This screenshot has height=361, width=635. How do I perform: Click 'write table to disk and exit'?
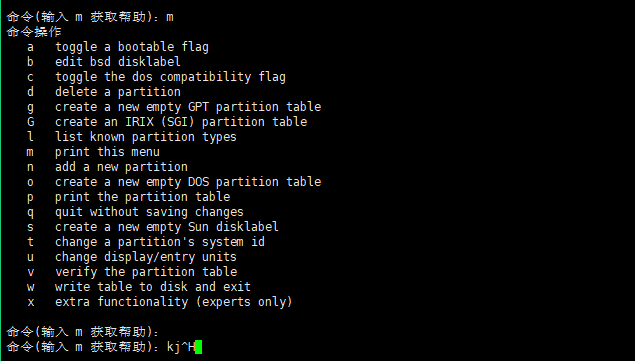click(153, 287)
